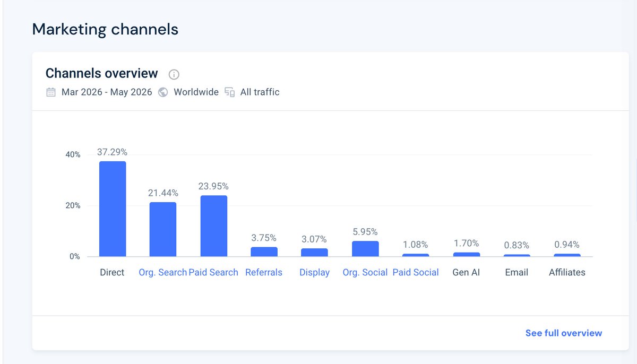Viewport: 637px width, 364px height.
Task: Select the Paid Search channel label
Action: click(x=213, y=272)
